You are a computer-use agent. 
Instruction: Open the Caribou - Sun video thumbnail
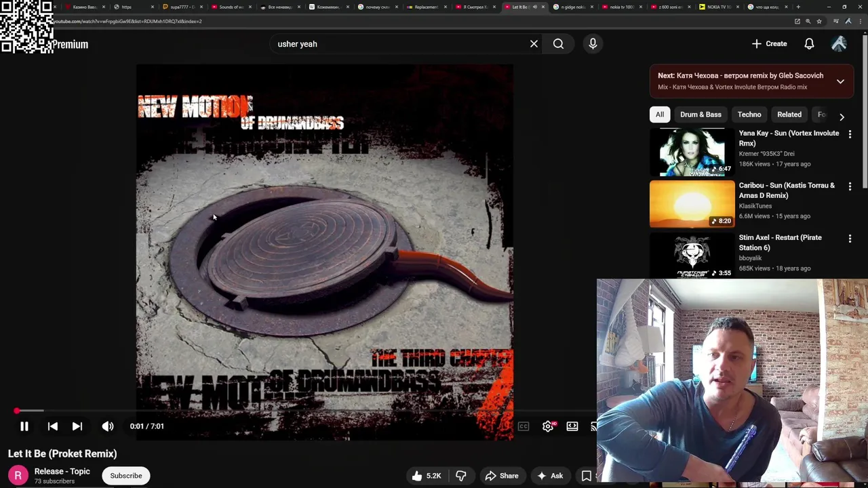point(692,204)
